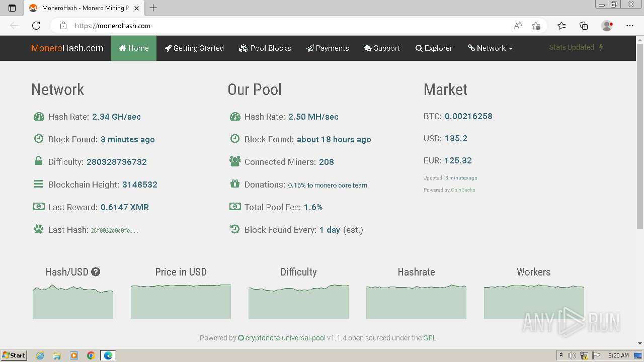Viewport: 644px width, 362px height.
Task: Open the Support page
Action: (382, 48)
